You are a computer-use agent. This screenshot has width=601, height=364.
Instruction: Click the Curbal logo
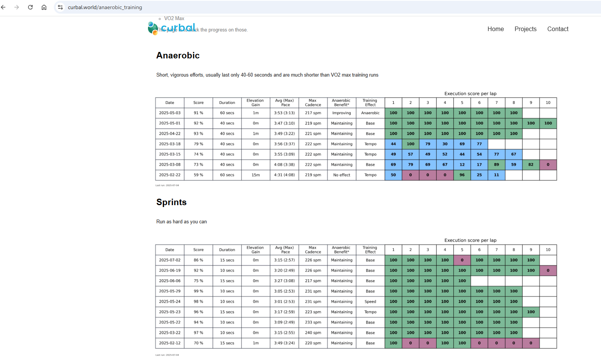172,28
